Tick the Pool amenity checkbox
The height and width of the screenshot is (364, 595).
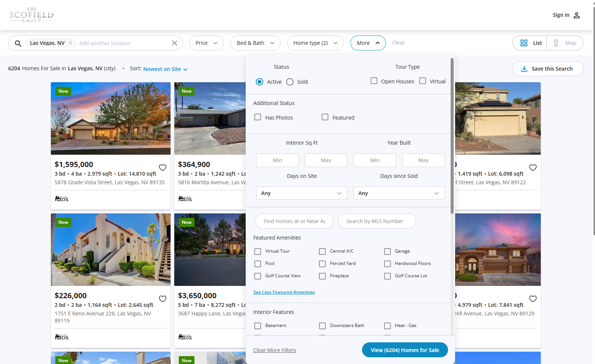pos(258,264)
